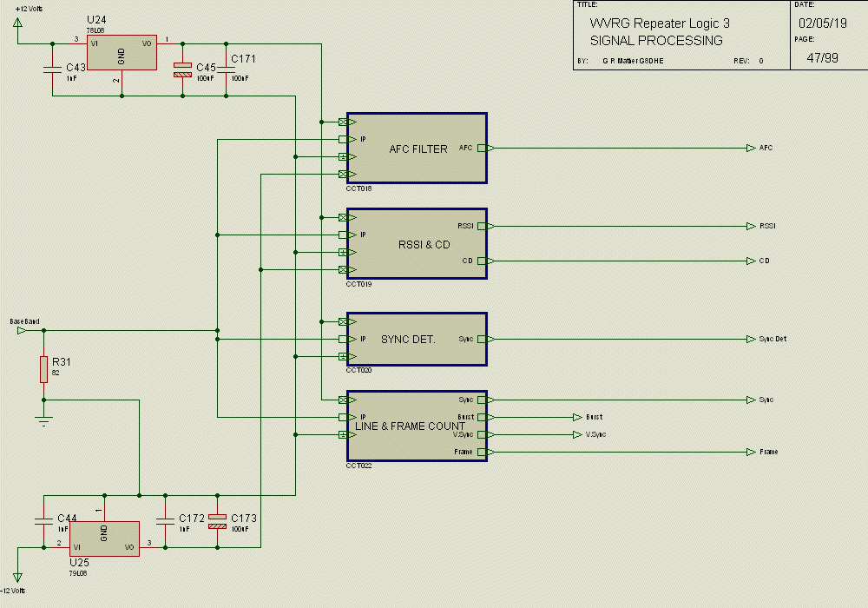Image resolution: width=868 pixels, height=608 pixels.
Task: Click the date value 02/05/19
Action: pos(823,23)
